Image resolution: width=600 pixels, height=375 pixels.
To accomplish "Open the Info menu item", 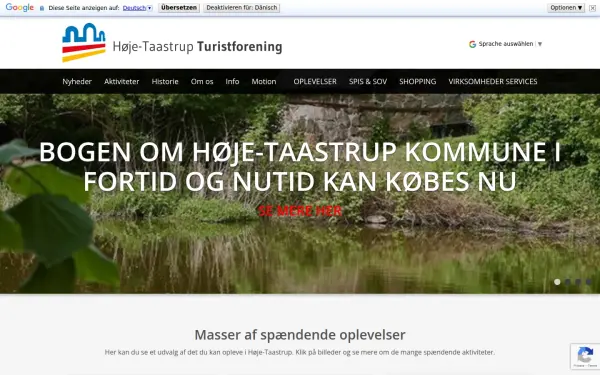I will (x=232, y=82).
